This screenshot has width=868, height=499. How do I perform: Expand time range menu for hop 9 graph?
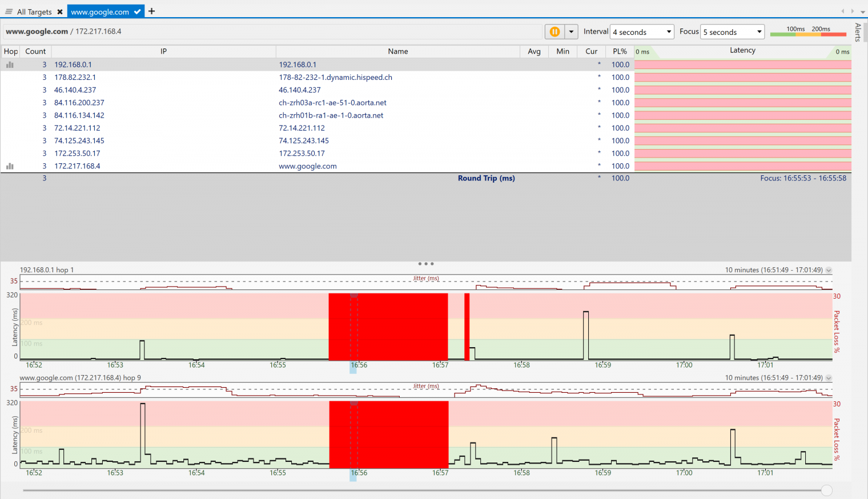click(829, 378)
